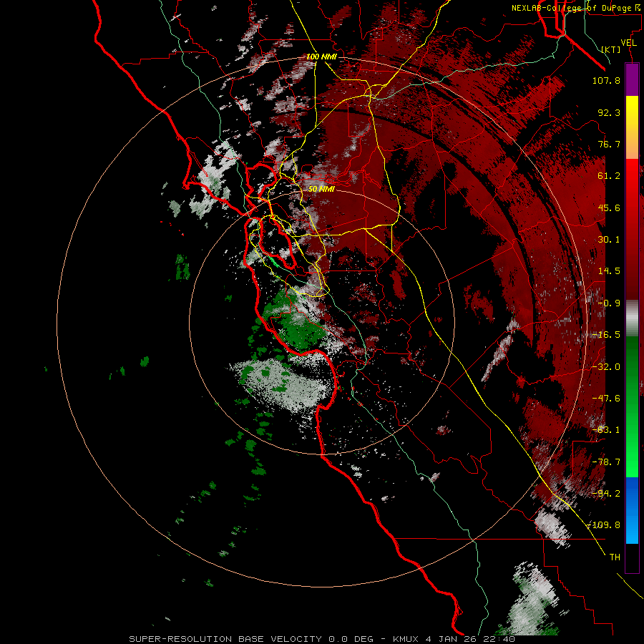Click the blue segment of the color bar
The width and height of the screenshot is (644, 644).
click(632, 510)
